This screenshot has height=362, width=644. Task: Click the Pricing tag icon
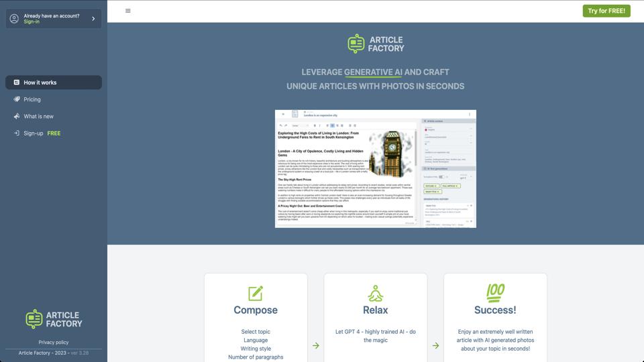(x=17, y=99)
